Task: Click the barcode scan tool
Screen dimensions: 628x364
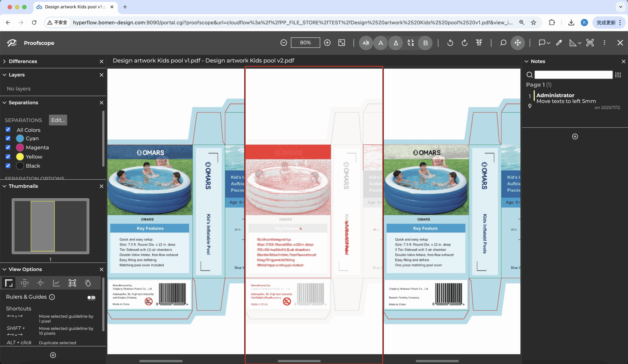Action: (x=590, y=43)
